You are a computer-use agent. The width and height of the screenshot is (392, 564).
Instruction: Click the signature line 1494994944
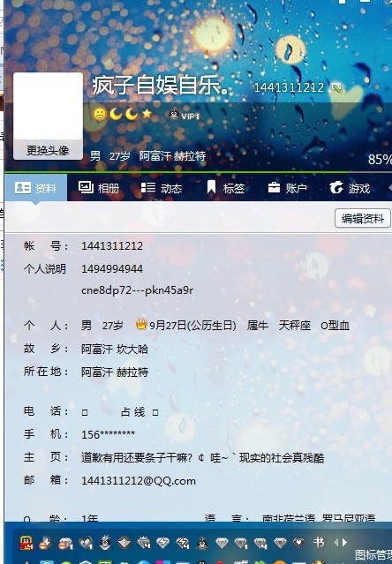112,268
